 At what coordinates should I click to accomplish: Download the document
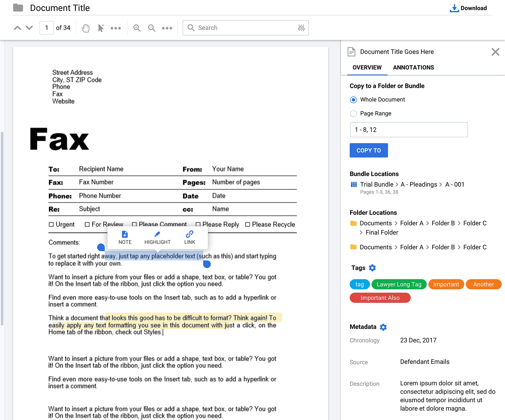[468, 8]
